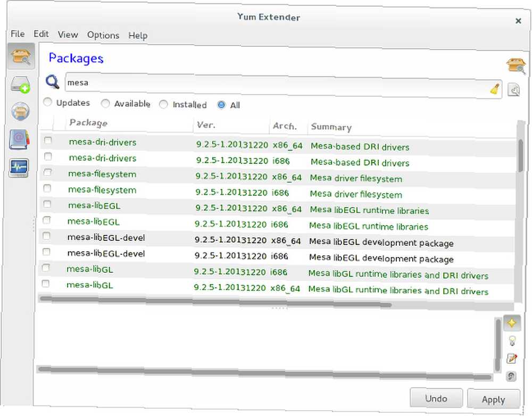This screenshot has height=416, width=532.
Task: Select the All radio button
Action: pyautogui.click(x=221, y=105)
